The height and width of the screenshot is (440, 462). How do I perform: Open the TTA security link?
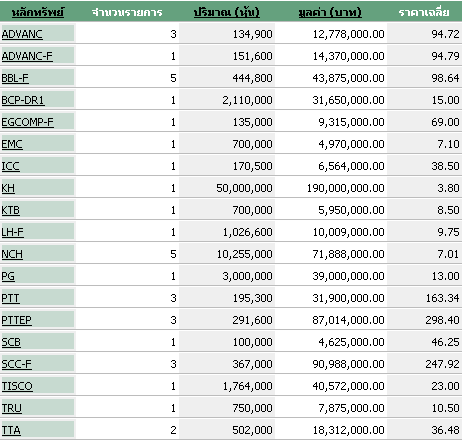pyautogui.click(x=11, y=430)
